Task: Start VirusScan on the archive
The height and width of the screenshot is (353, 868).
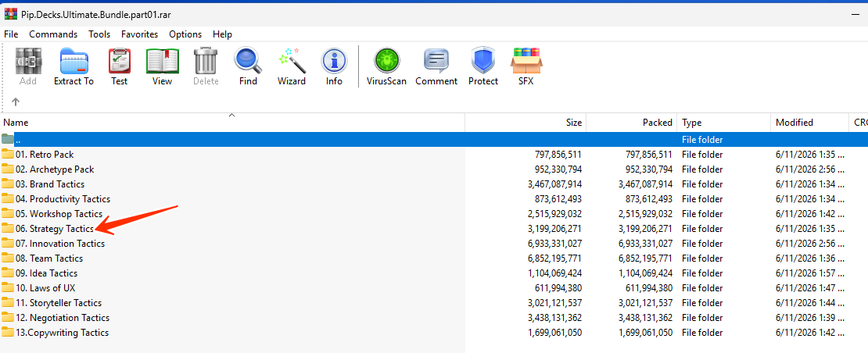Action: (x=386, y=61)
